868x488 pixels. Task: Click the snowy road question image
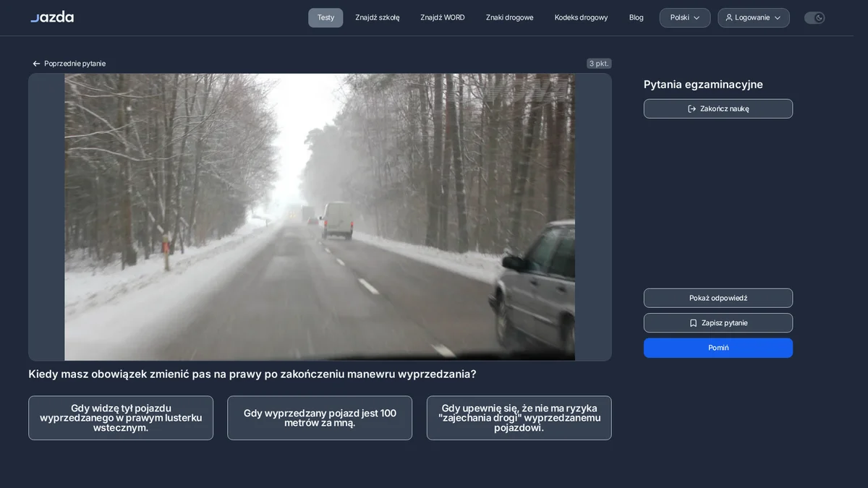(x=320, y=217)
